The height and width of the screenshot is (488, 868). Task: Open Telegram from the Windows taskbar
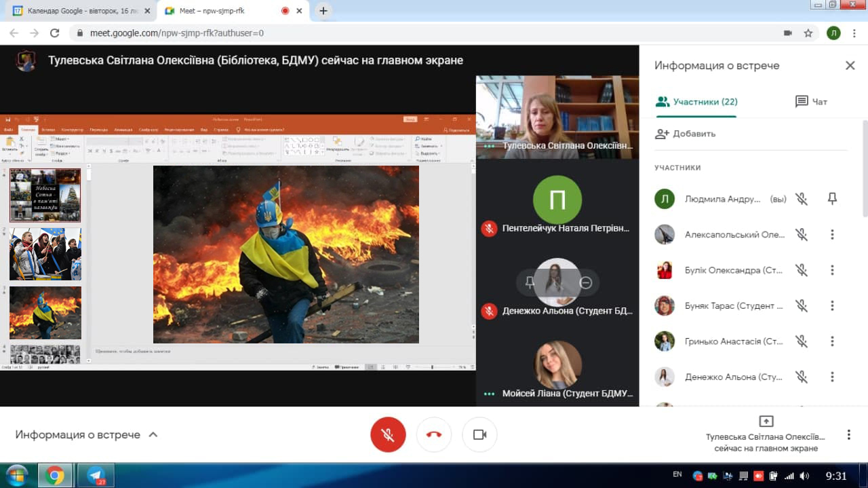[x=96, y=475]
